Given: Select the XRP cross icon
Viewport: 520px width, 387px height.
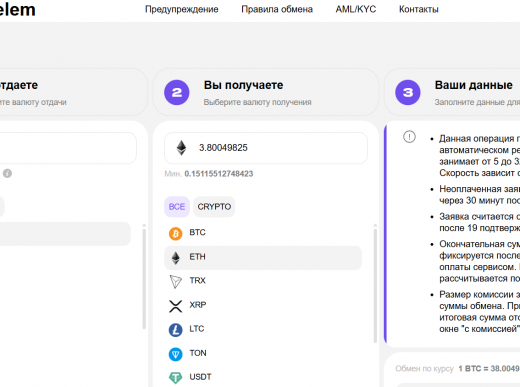Looking at the screenshot, I should (176, 306).
